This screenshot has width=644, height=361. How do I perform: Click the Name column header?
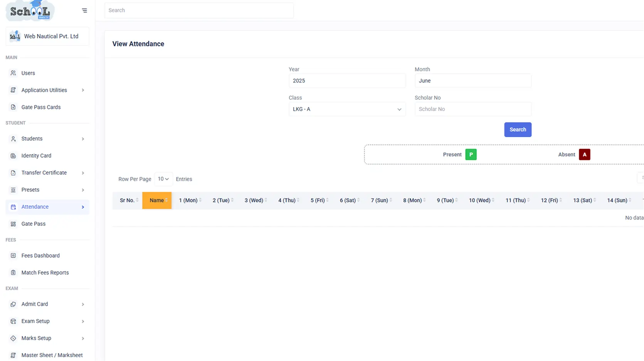pyautogui.click(x=157, y=200)
